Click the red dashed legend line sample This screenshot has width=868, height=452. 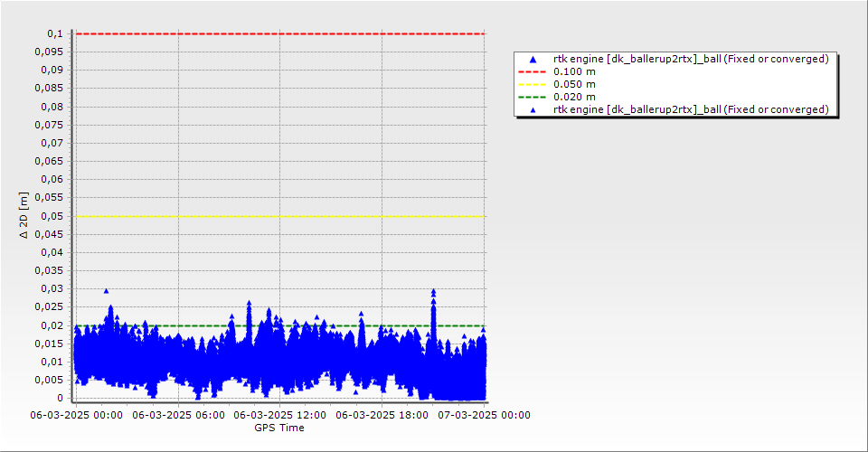coord(532,72)
